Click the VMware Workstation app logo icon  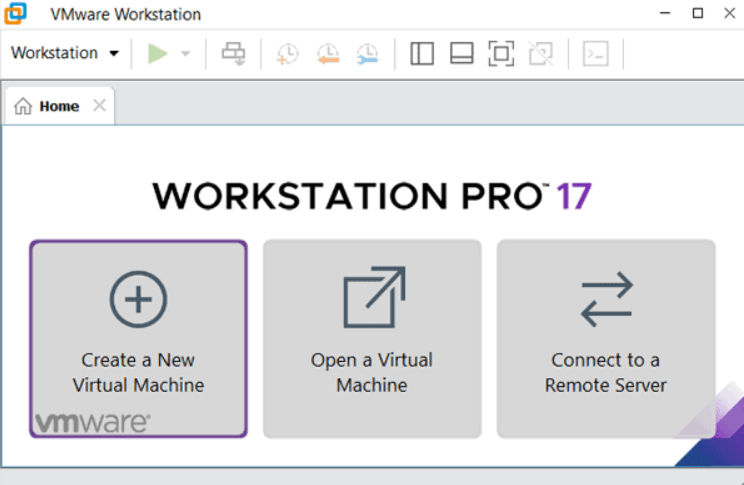[x=15, y=13]
